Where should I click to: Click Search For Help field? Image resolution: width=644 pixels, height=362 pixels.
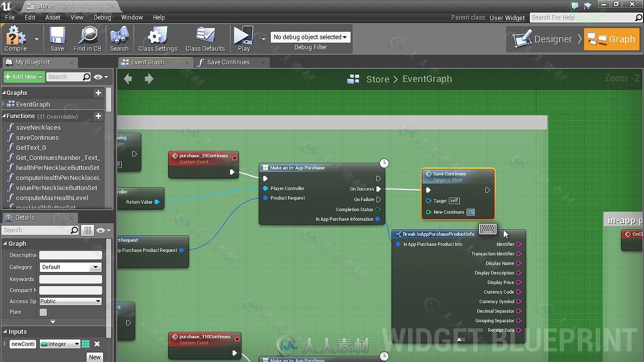(586, 18)
